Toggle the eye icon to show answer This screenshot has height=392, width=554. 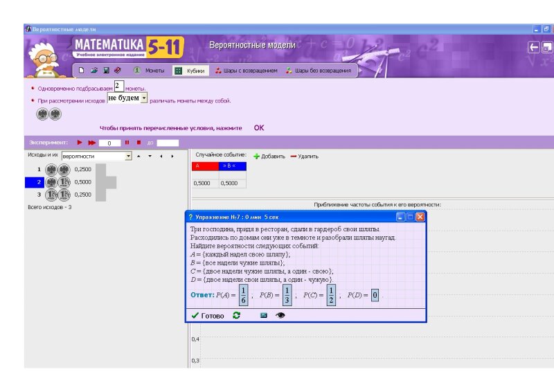(x=280, y=315)
